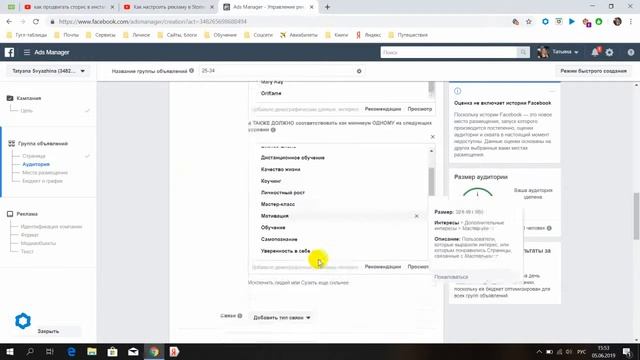Click the search magnifier button in Facebook header

coord(523,52)
